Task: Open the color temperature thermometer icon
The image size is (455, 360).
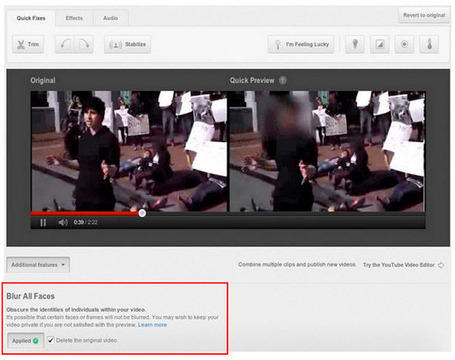Action: 429,44
